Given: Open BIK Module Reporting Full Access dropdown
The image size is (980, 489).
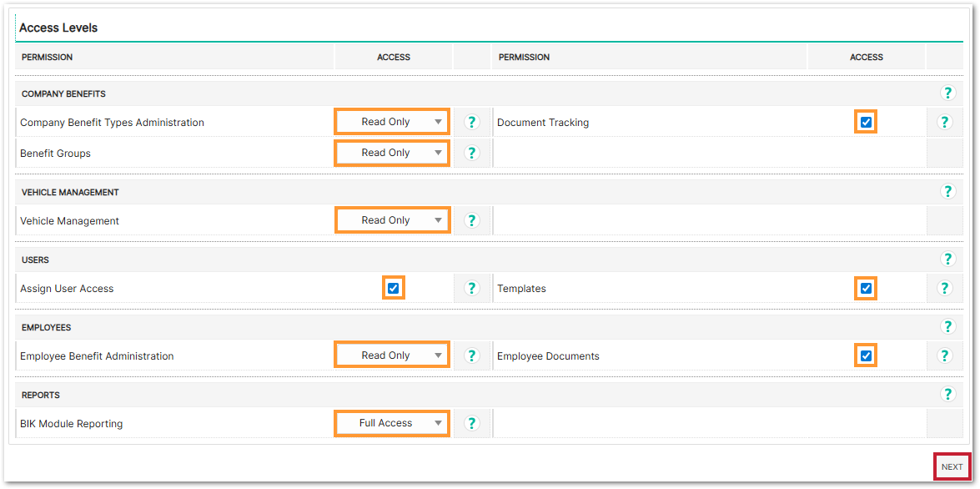Looking at the screenshot, I should point(392,424).
